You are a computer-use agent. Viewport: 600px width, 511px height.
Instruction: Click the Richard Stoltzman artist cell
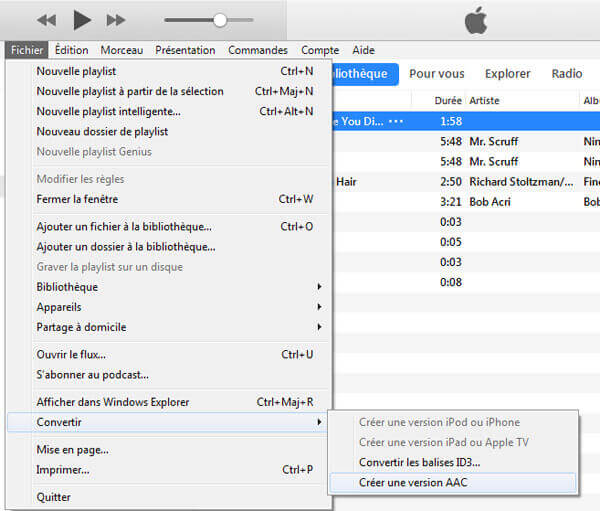pos(521,182)
